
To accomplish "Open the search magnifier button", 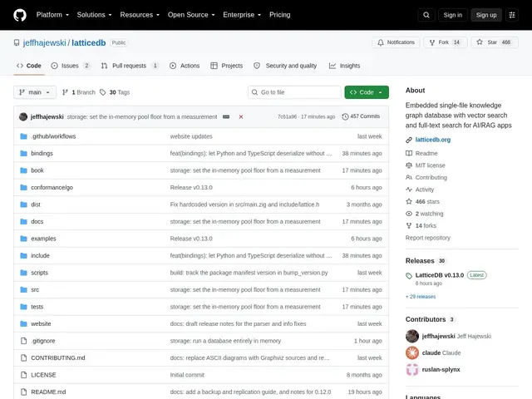I will (426, 15).
